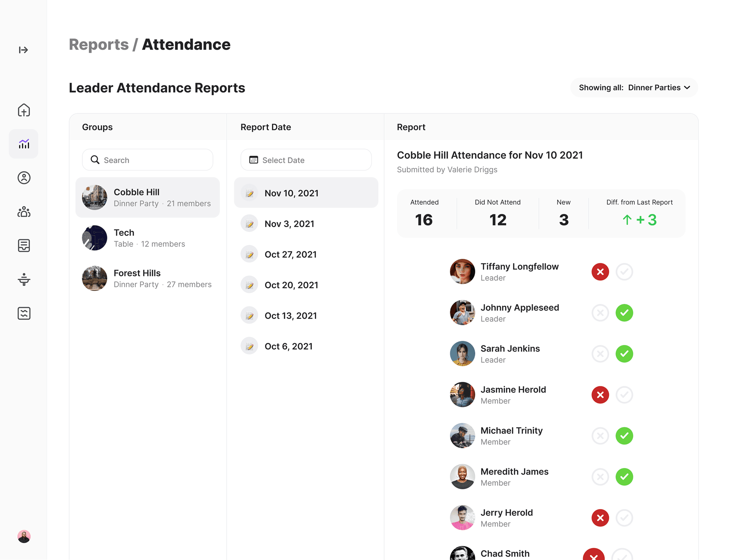
Task: Expand the sidebar with the arrow icon
Action: tap(23, 50)
